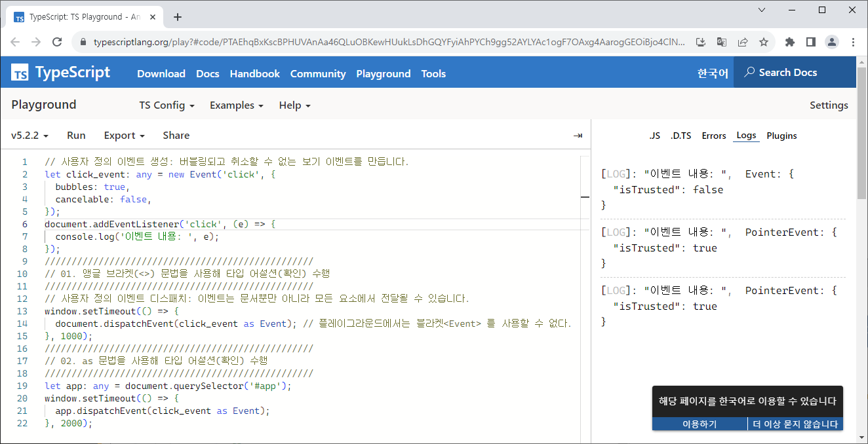Click the first Event log entry

pyautogui.click(x=723, y=189)
